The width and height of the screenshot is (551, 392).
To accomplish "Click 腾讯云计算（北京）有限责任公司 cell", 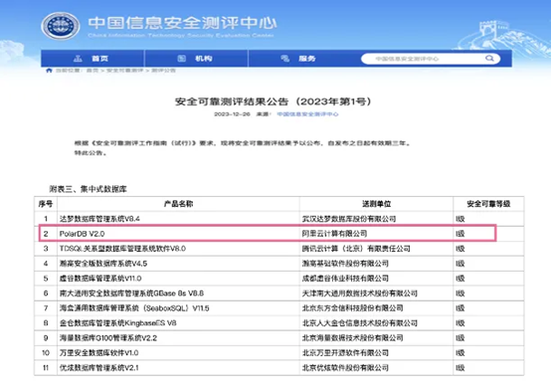I will tap(376, 249).
